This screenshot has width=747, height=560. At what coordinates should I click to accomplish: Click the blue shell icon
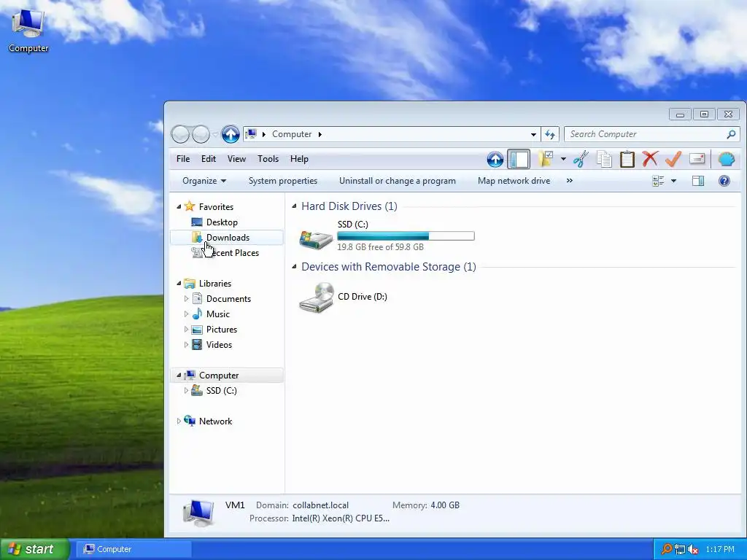[x=726, y=159]
